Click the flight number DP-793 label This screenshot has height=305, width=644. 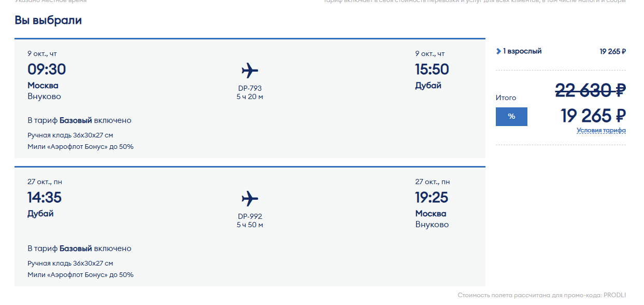click(250, 88)
